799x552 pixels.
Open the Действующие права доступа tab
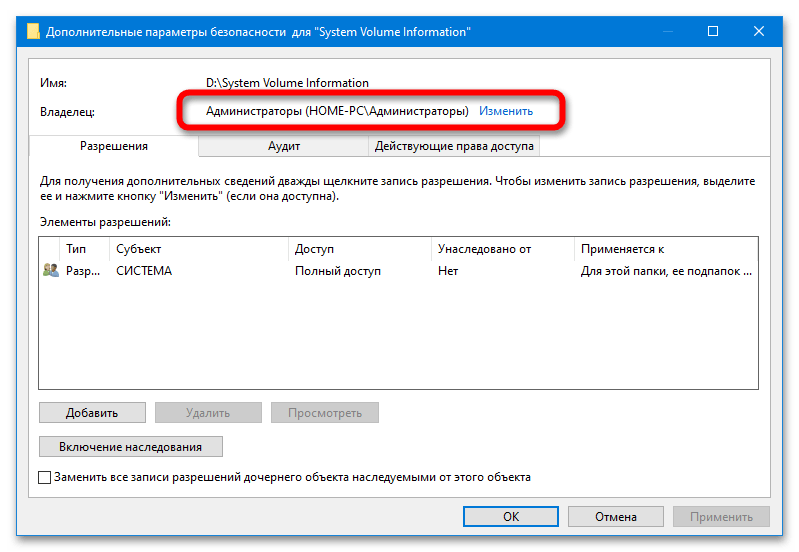455,146
